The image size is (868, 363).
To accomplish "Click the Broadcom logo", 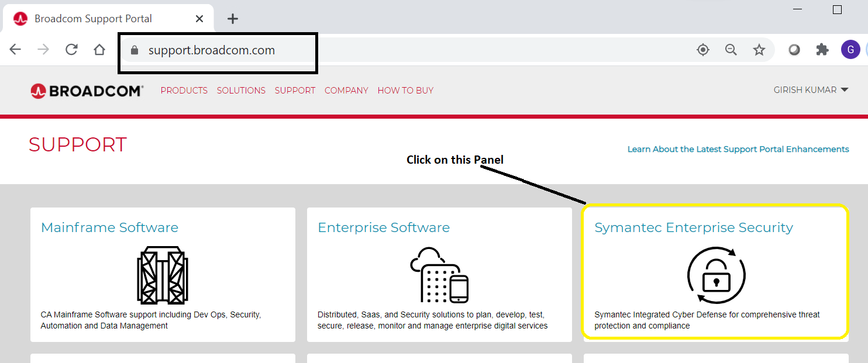I will 87,91.
